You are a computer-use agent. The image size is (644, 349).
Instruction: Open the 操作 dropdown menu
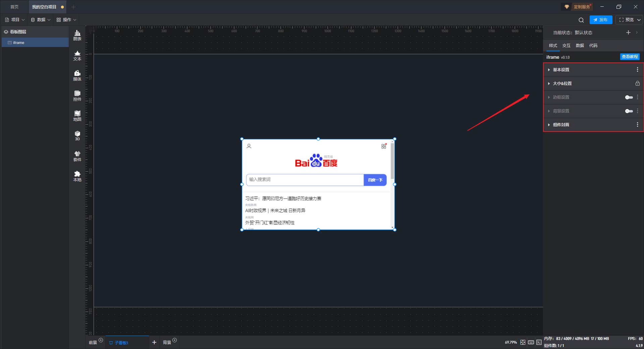pyautogui.click(x=66, y=20)
